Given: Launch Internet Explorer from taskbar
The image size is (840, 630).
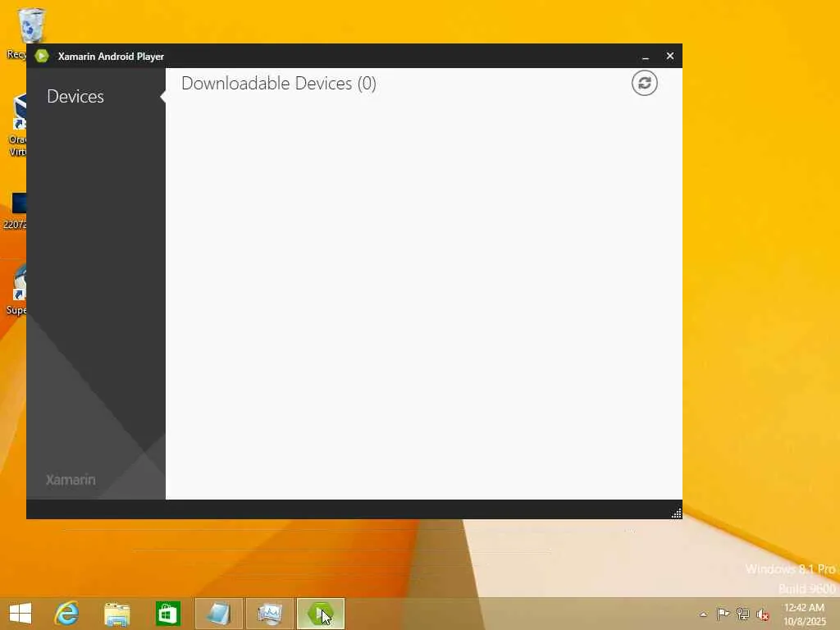Looking at the screenshot, I should [67, 614].
